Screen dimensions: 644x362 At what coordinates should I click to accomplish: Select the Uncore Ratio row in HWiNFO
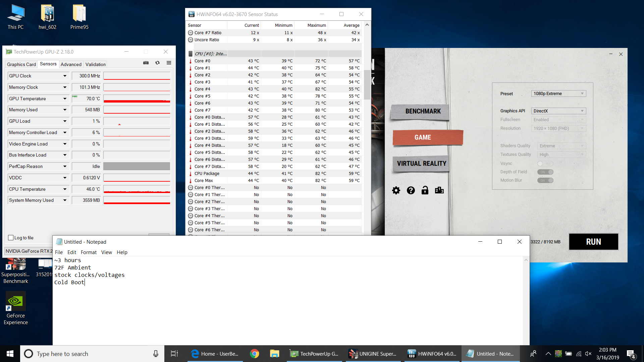[x=274, y=40]
